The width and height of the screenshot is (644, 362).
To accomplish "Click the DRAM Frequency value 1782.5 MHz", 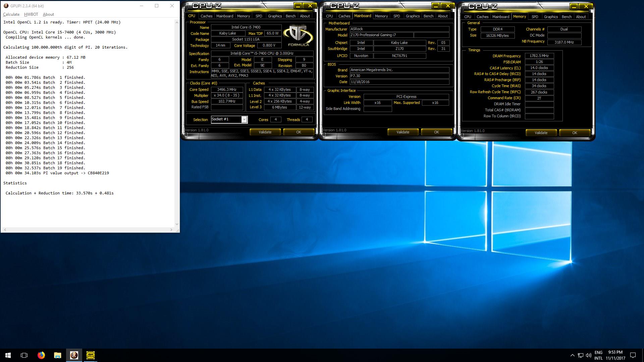I will (539, 56).
